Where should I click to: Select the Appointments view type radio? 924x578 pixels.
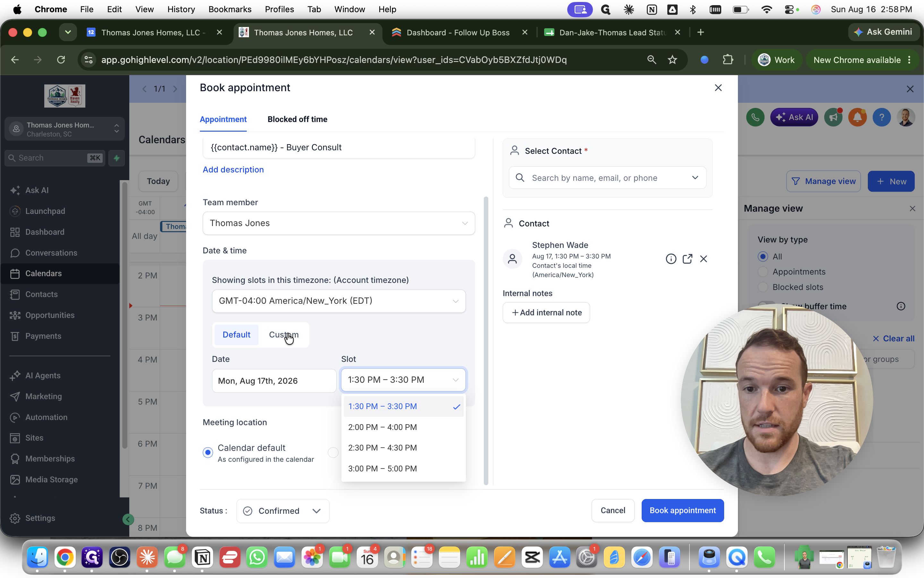(763, 272)
